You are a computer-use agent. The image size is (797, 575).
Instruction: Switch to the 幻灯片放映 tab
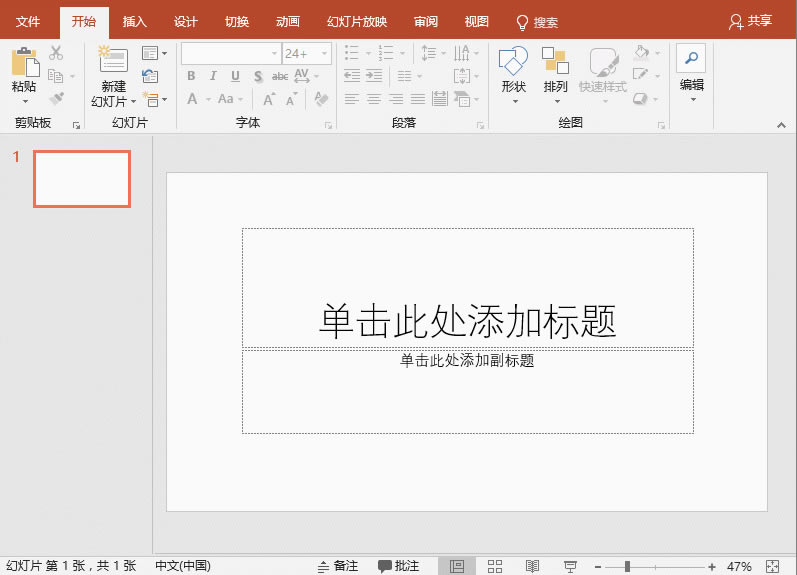click(x=357, y=22)
